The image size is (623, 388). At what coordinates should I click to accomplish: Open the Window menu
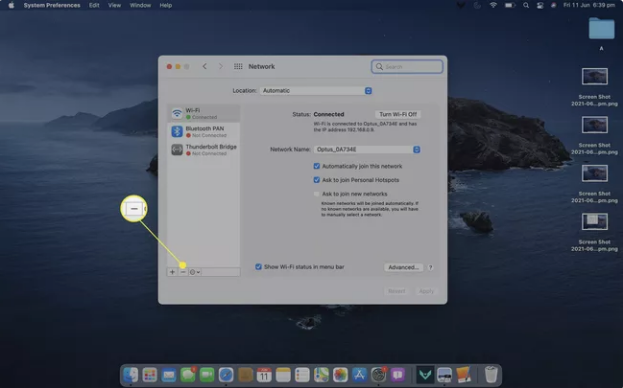pos(140,5)
